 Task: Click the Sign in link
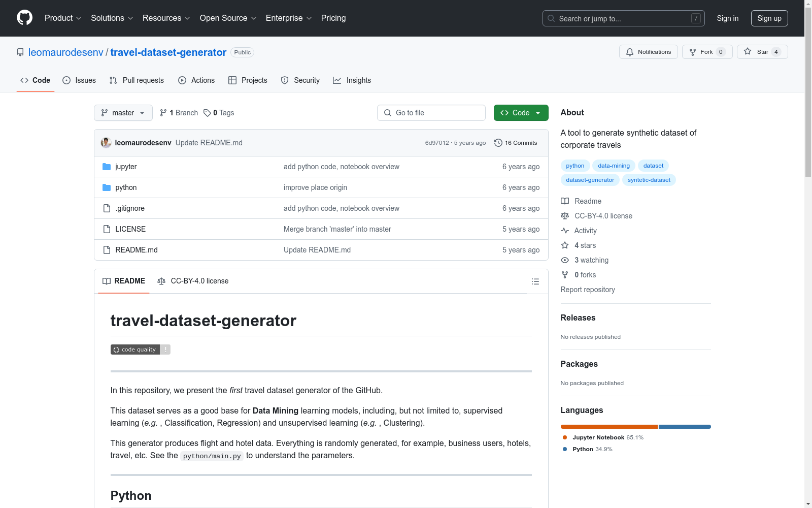coord(728,18)
